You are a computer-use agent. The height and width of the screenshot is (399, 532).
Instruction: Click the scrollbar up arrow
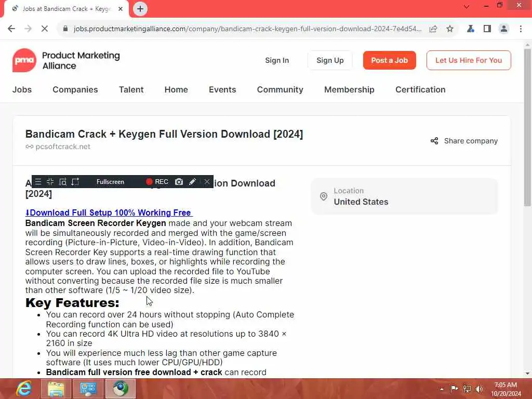pos(528,45)
